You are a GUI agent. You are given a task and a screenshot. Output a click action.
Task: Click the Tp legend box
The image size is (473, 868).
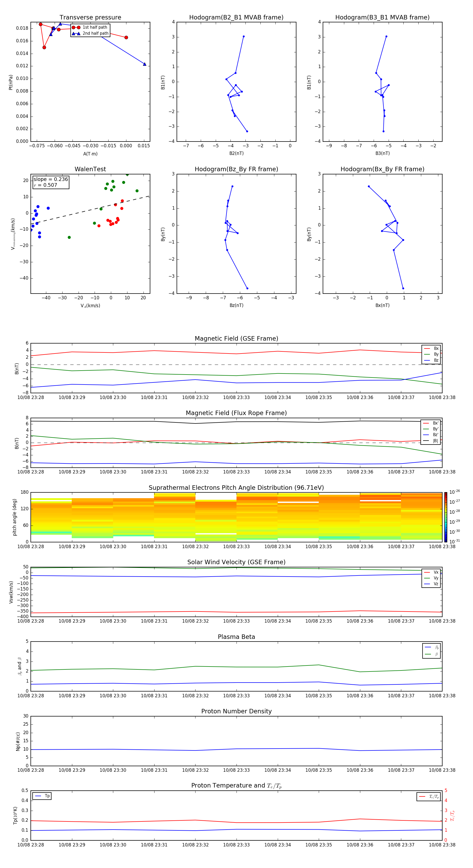42,796
